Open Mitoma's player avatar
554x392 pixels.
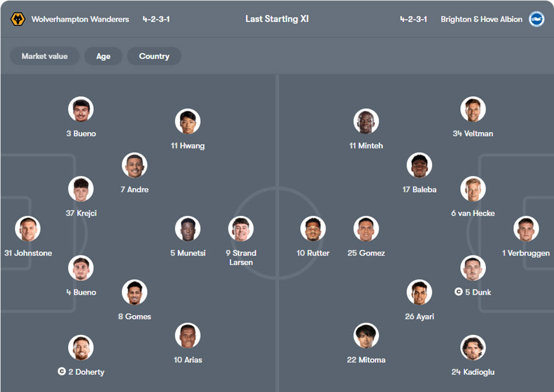pyautogui.click(x=366, y=336)
